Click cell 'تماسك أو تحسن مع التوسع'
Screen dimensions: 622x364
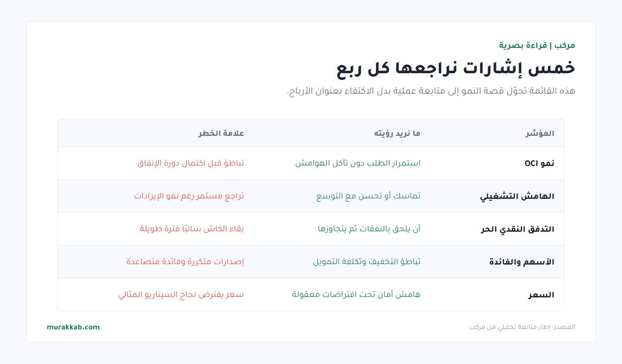(368, 196)
